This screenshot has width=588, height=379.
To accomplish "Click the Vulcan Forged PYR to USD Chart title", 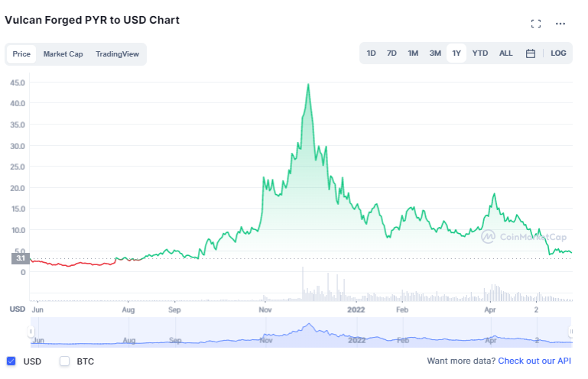I will (92, 20).
